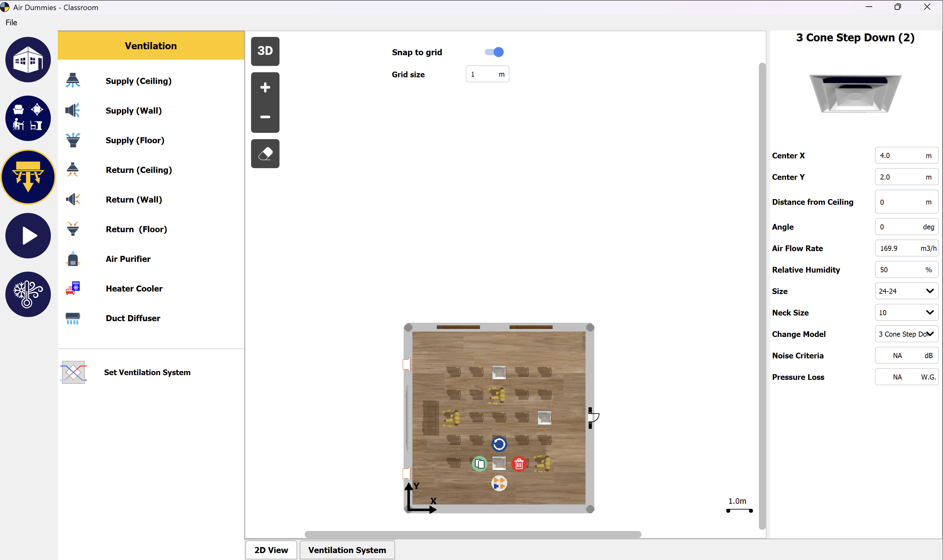Click the blue rotate icon on canvas
Viewport: 943px width, 560px height.
(x=499, y=444)
